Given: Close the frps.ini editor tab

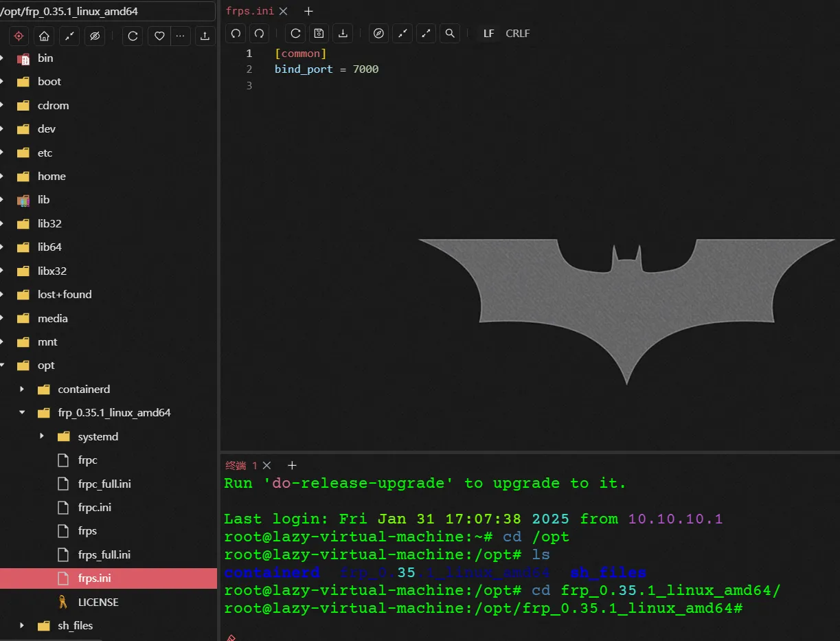Looking at the screenshot, I should point(283,11).
